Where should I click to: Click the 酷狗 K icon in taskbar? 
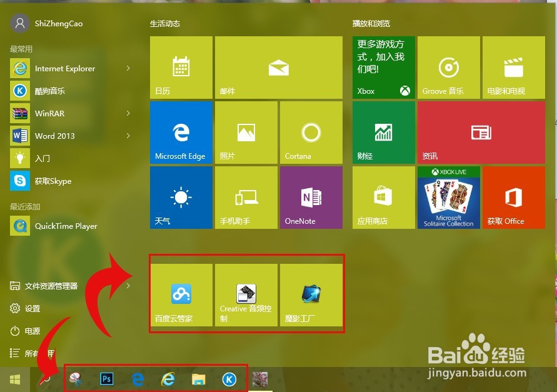point(229,379)
